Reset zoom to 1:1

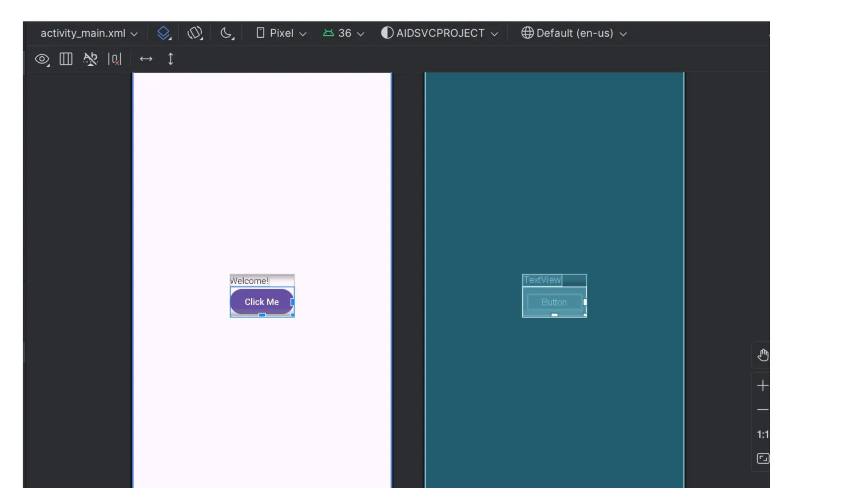pos(762,434)
